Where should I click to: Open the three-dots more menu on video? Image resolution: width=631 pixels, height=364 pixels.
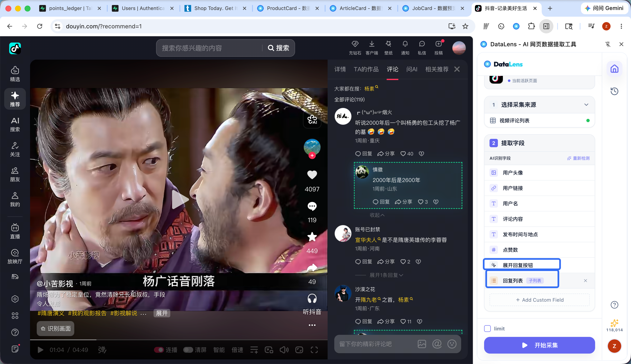coord(312,325)
